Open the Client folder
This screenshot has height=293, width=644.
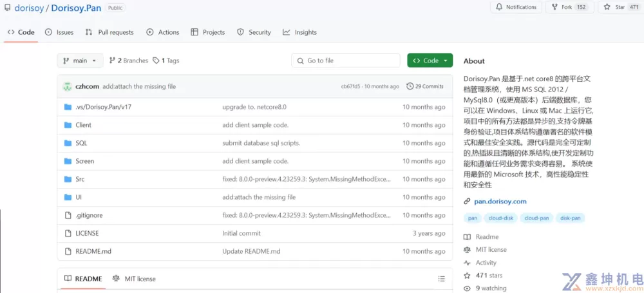(83, 125)
